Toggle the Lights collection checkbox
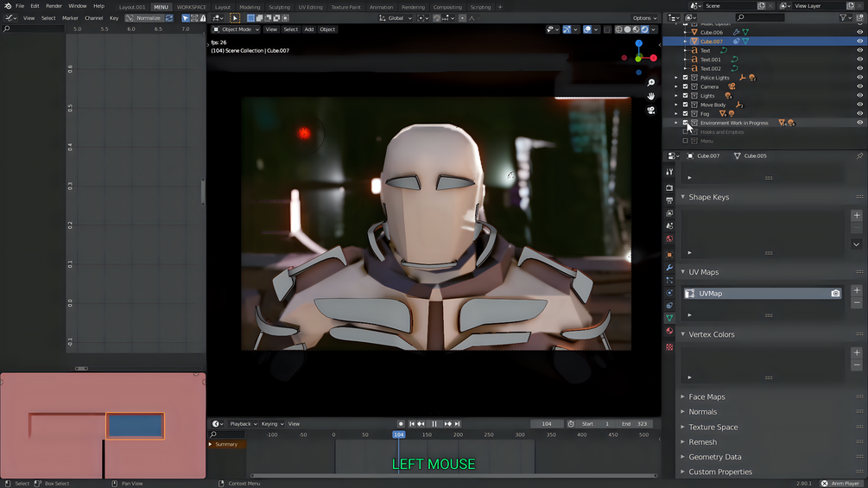868x488 pixels. coord(685,96)
